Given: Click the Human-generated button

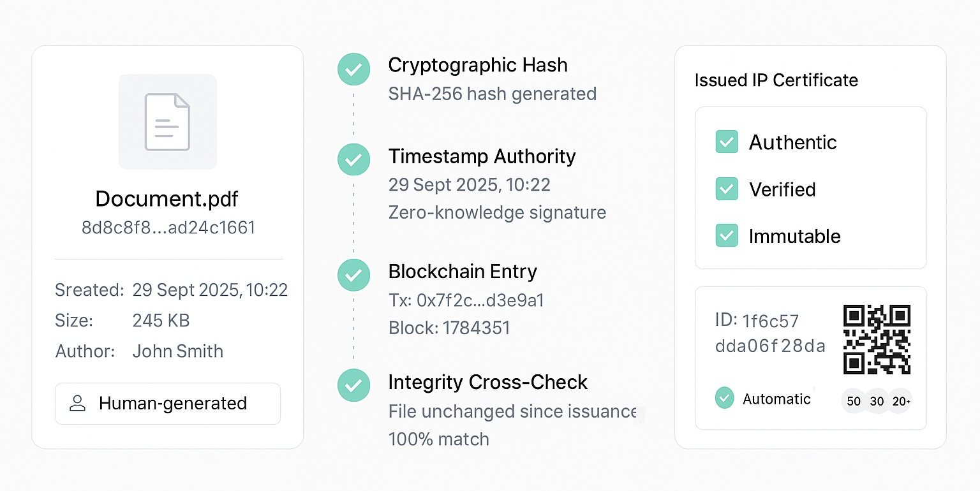Looking at the screenshot, I should tap(168, 404).
